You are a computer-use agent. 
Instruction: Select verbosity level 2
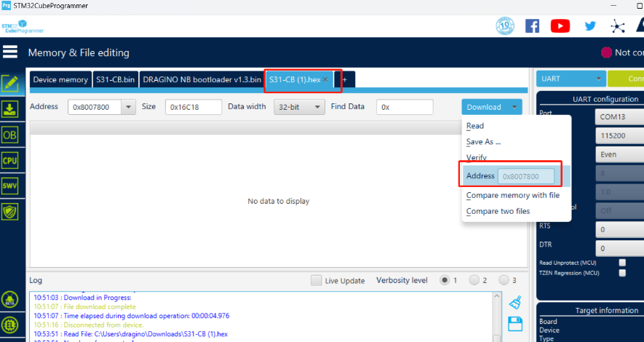[x=474, y=280]
